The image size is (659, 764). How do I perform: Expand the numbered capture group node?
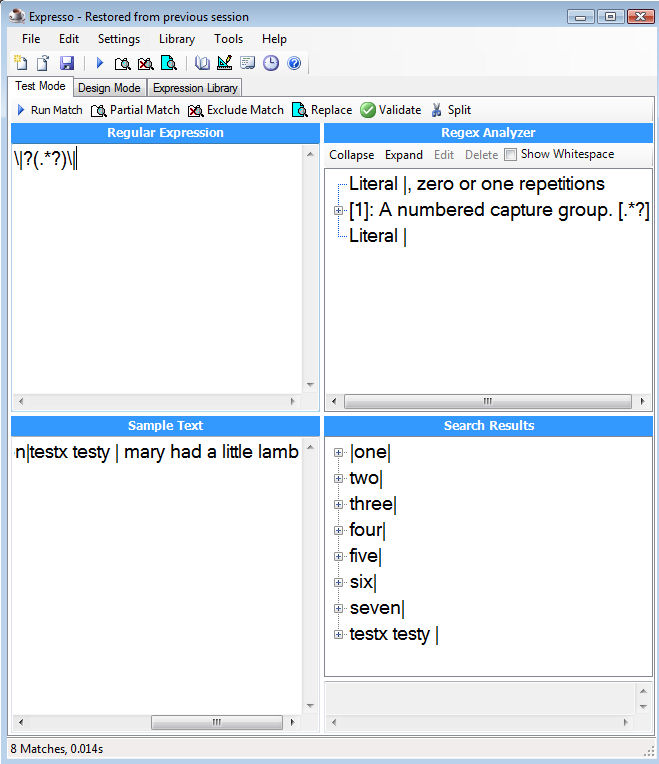coord(339,210)
